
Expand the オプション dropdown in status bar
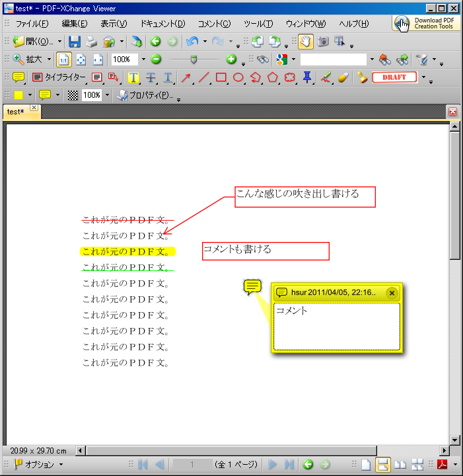(x=61, y=464)
